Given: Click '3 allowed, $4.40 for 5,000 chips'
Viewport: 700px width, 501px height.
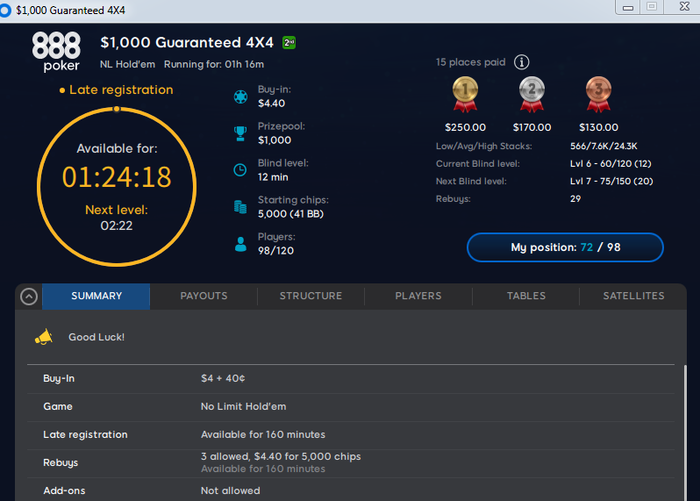Looking at the screenshot, I should 281,457.
